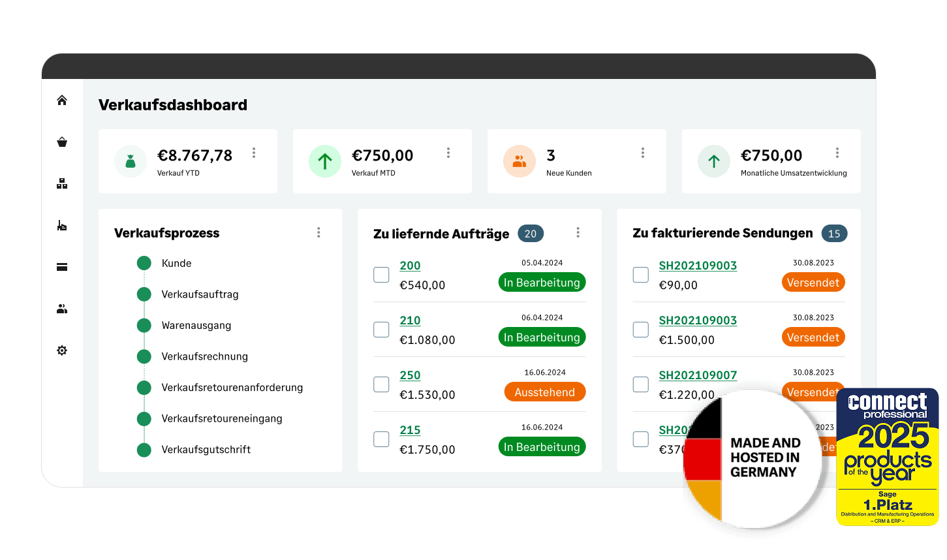Open the Home section in the sidebar
947x560 pixels.
click(61, 100)
